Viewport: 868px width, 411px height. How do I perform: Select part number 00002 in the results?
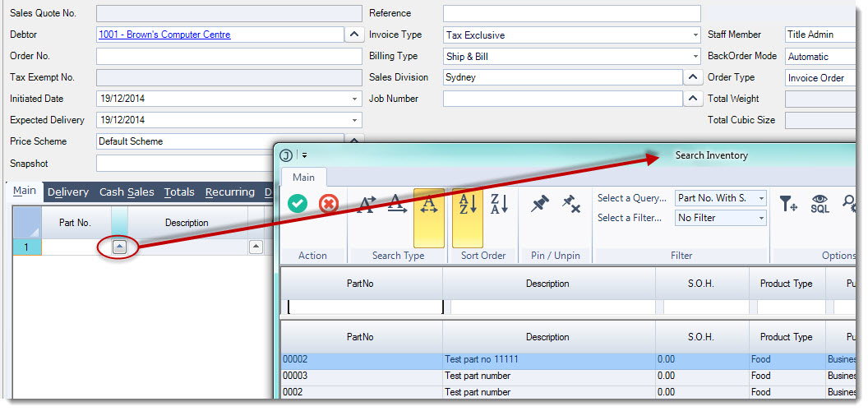[295, 359]
